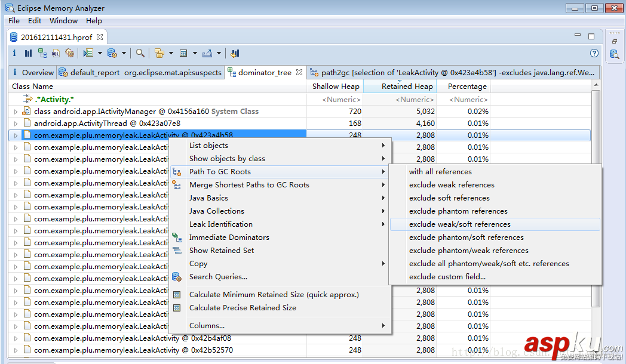
Task: Close the dominator_tree tab
Action: pyautogui.click(x=299, y=73)
